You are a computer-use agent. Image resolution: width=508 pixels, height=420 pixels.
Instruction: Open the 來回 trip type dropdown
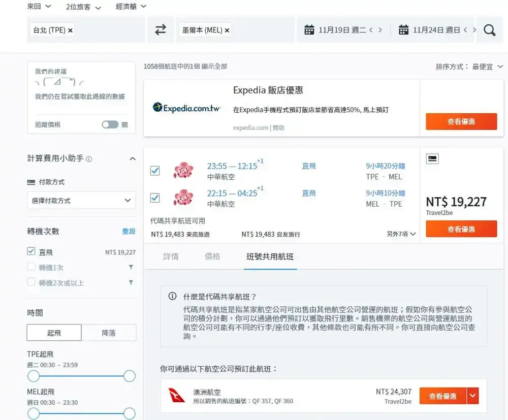click(39, 6)
